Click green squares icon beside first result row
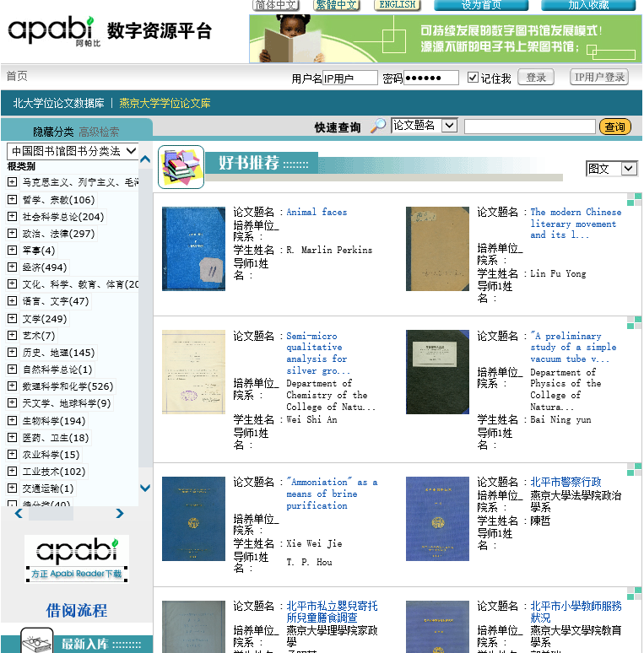Image resolution: width=644 pixels, height=653 pixels. [x=634, y=199]
